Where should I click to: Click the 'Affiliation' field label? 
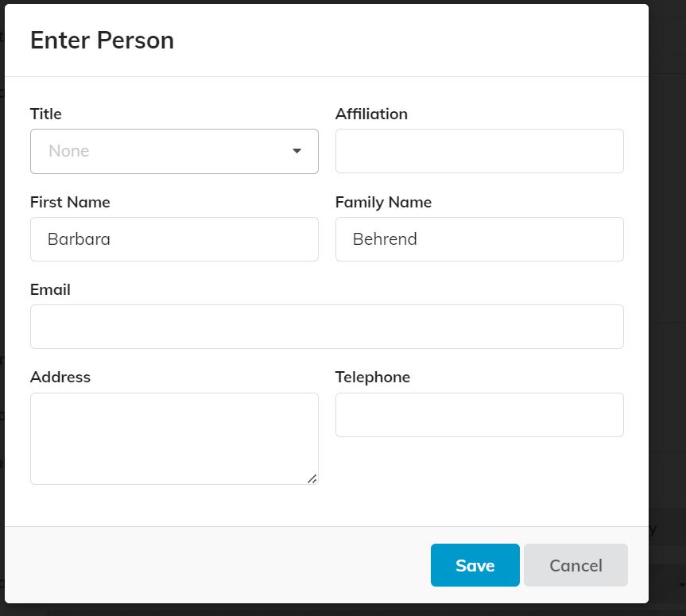tap(371, 114)
